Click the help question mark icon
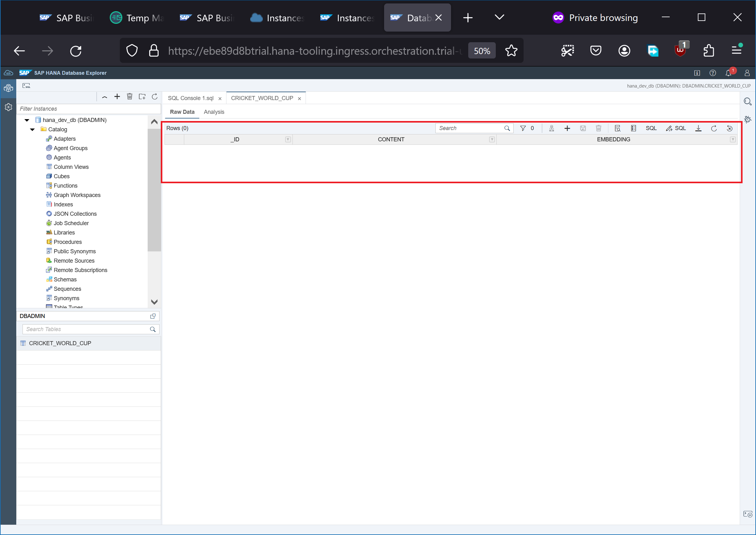 pyautogui.click(x=713, y=73)
